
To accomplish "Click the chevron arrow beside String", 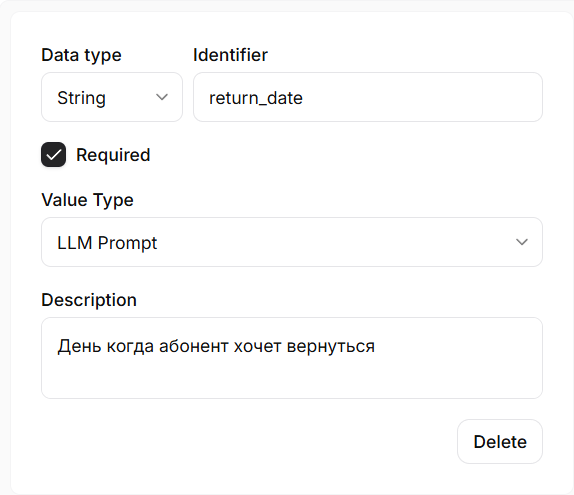I will coord(162,97).
